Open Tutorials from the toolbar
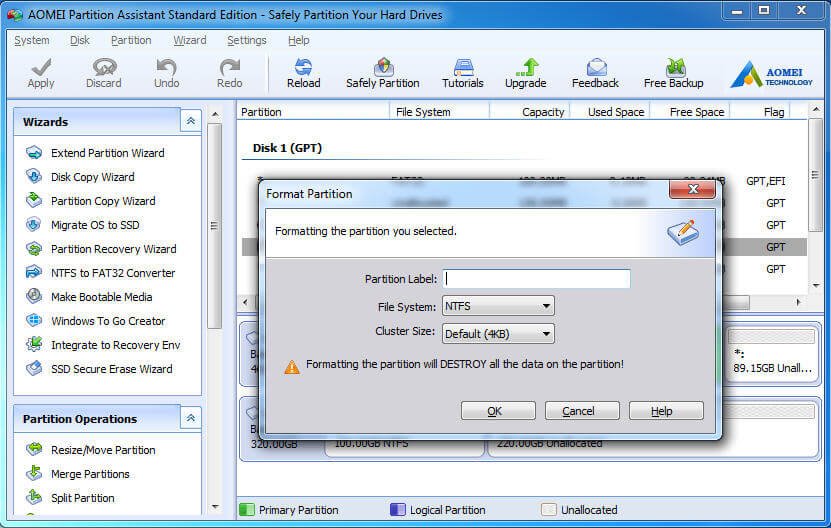Screen dimensions: 831x528 (463, 73)
